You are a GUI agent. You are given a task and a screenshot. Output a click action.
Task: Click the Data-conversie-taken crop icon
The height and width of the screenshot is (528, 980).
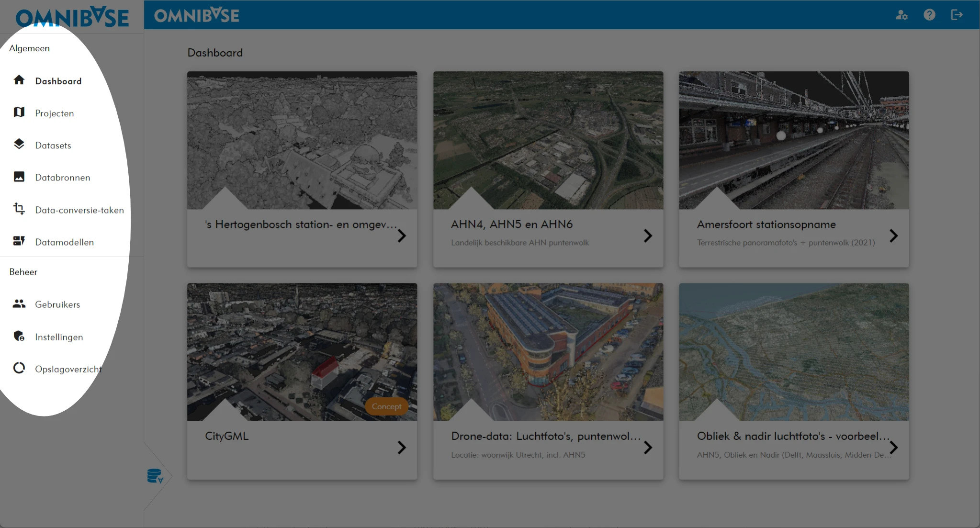(x=19, y=209)
